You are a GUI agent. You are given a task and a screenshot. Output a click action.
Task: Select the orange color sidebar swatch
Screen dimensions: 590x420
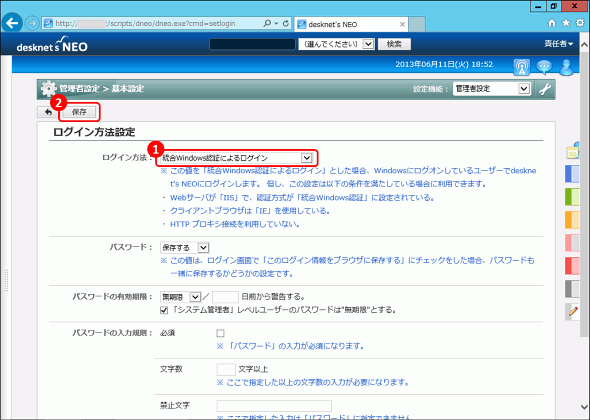pyautogui.click(x=572, y=220)
